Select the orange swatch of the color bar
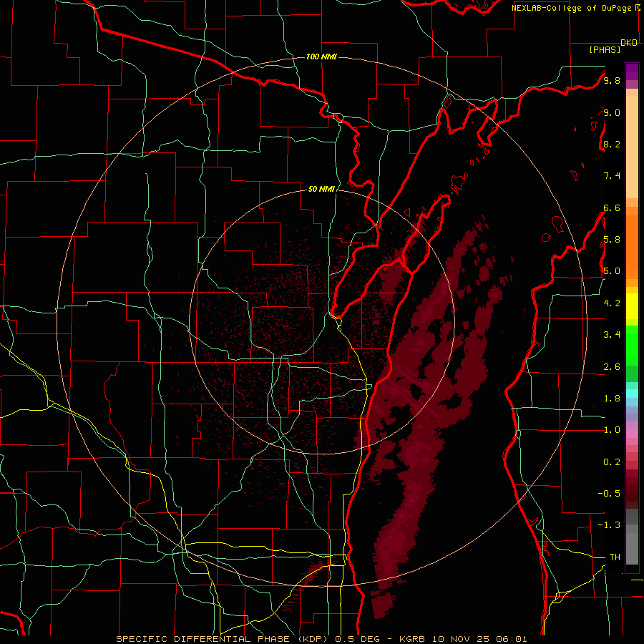The width and height of the screenshot is (644, 644). (x=632, y=246)
